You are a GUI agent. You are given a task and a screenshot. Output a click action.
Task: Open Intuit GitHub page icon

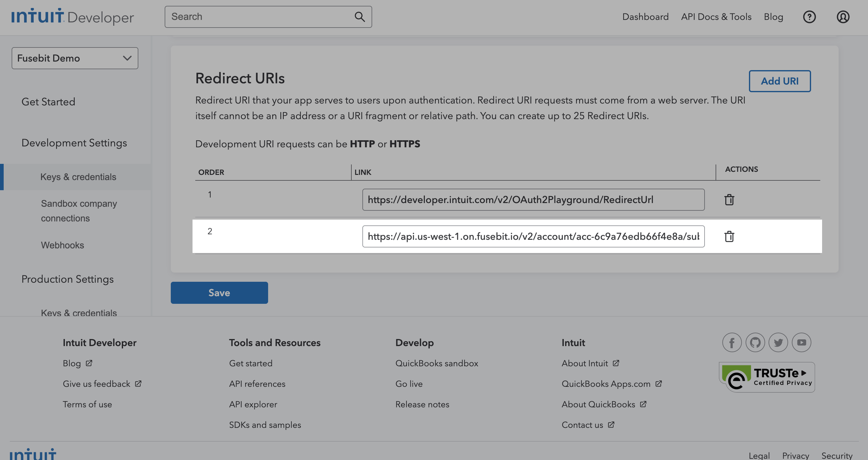point(755,343)
